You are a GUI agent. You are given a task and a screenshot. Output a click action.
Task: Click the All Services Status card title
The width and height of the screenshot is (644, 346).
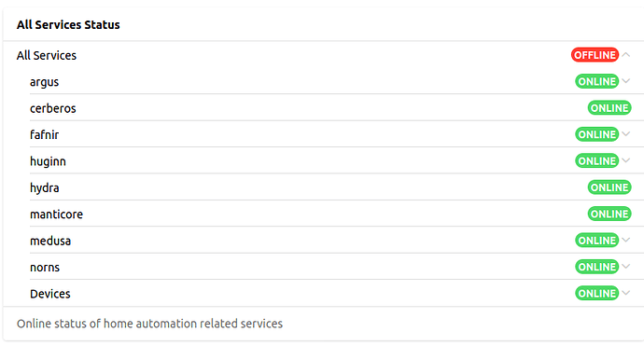coord(68,24)
